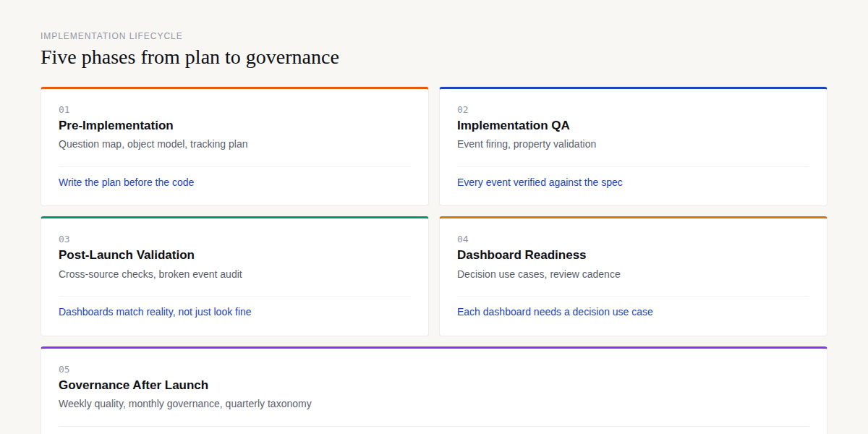
Task: Click the phase number 01
Action: [x=64, y=110]
